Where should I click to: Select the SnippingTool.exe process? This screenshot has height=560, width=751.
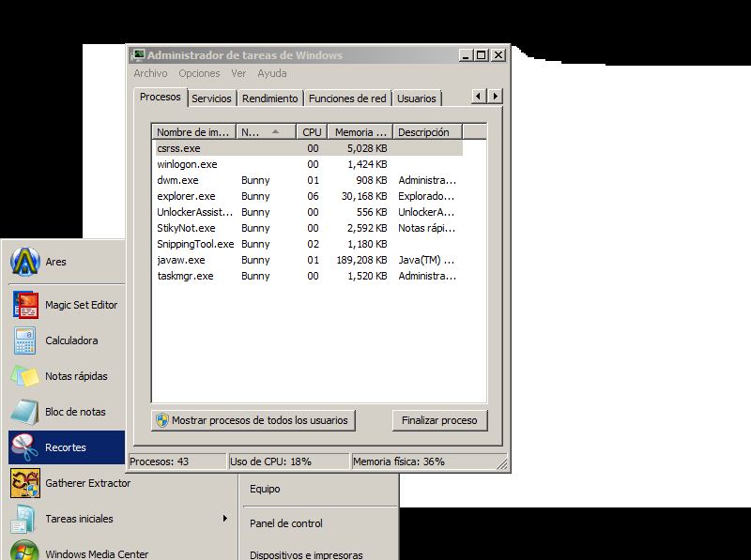[x=309, y=244]
